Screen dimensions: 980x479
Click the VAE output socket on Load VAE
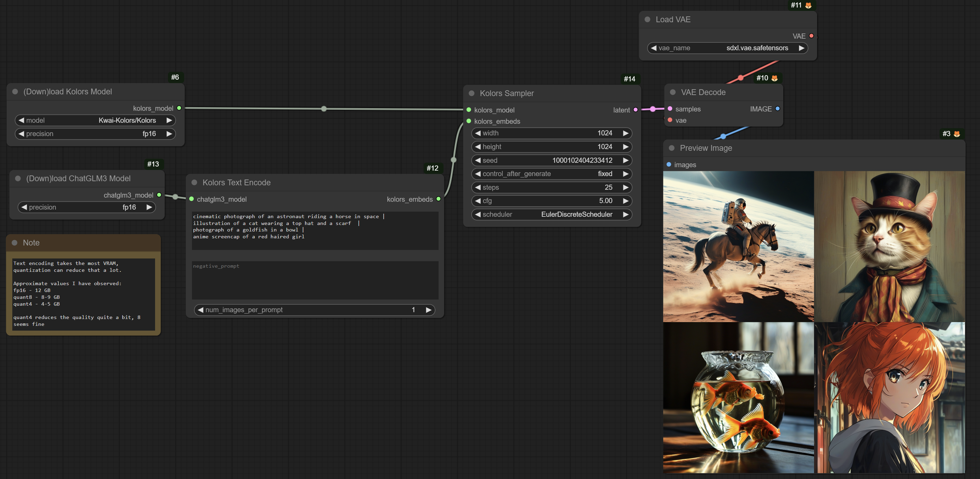click(812, 36)
